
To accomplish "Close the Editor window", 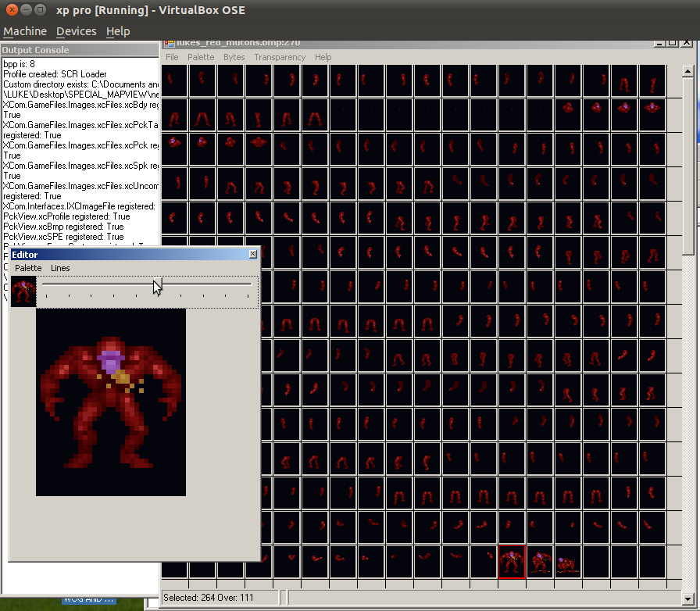I will coord(252,254).
